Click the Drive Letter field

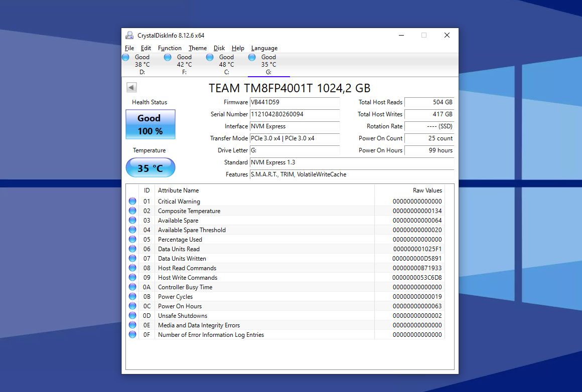tap(295, 150)
